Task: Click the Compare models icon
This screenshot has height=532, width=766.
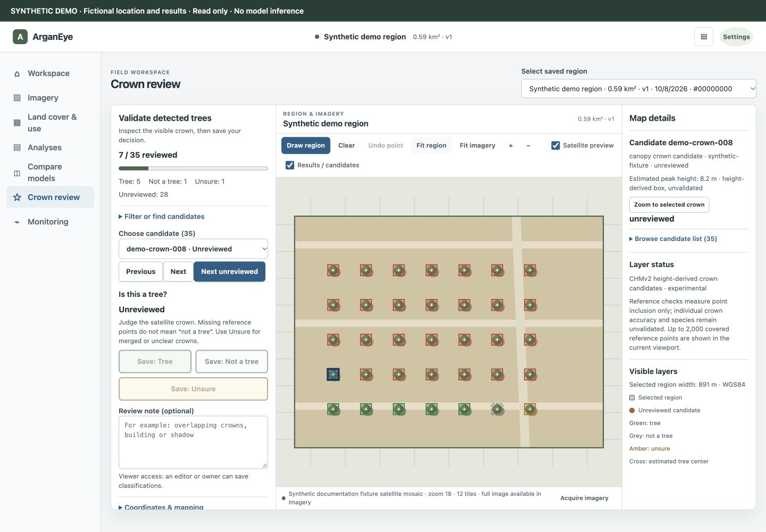Action: 17,173
